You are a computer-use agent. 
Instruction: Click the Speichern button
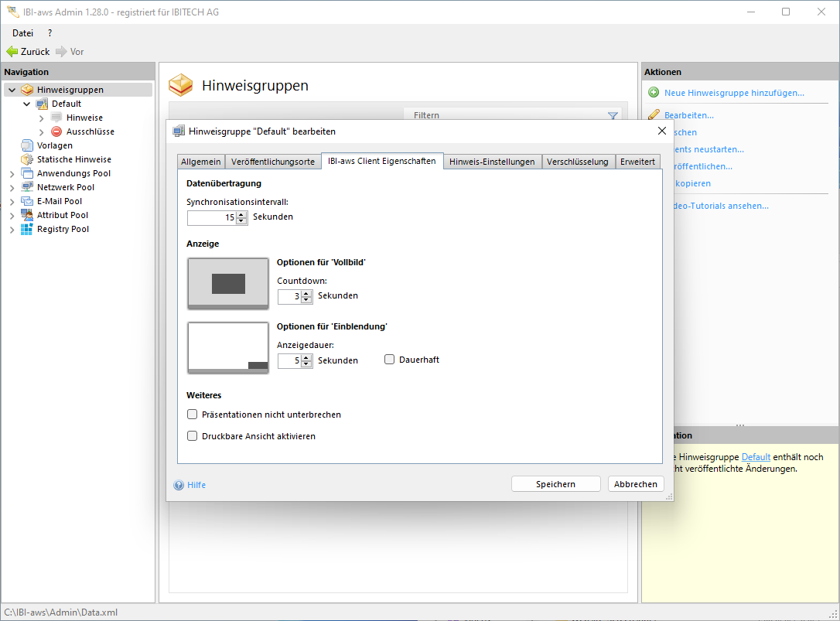click(x=555, y=484)
